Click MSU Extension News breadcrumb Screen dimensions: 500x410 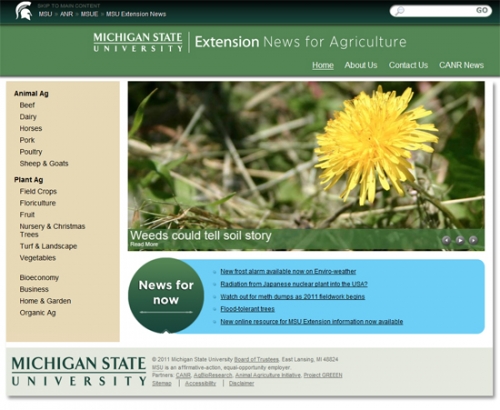click(136, 14)
